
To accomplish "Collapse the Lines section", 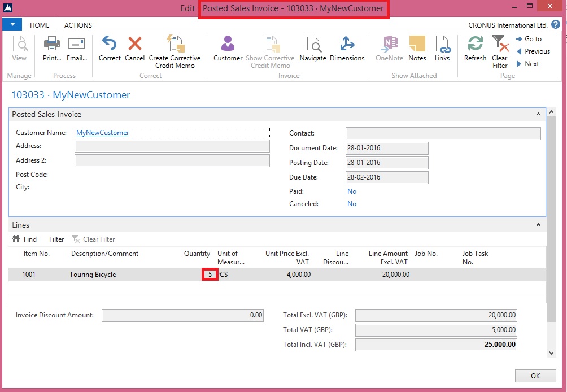I will click(x=538, y=225).
